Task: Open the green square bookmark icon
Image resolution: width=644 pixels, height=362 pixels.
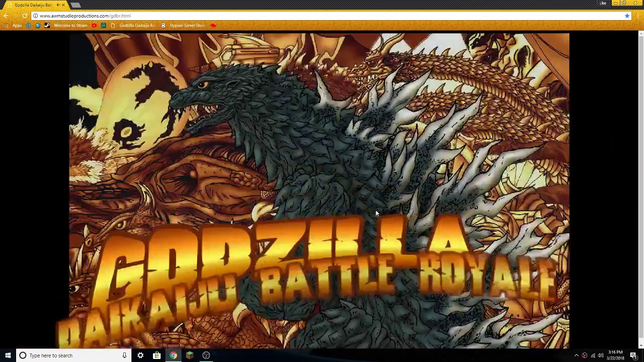Action: coord(104,25)
